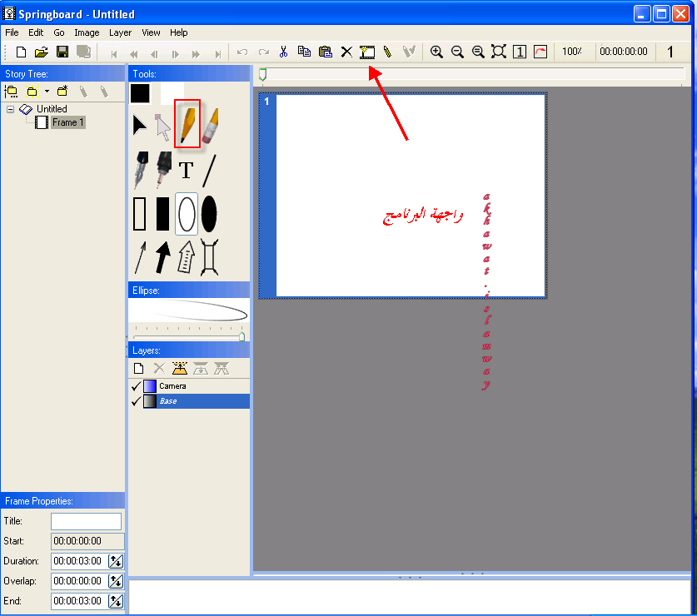Click the frame Title input field
This screenshot has height=616, width=697.
87,521
